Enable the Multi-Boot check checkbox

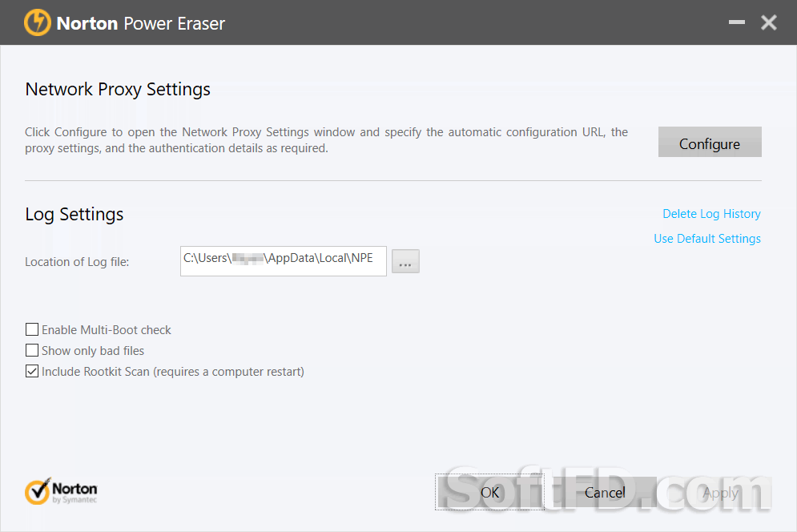tap(32, 329)
